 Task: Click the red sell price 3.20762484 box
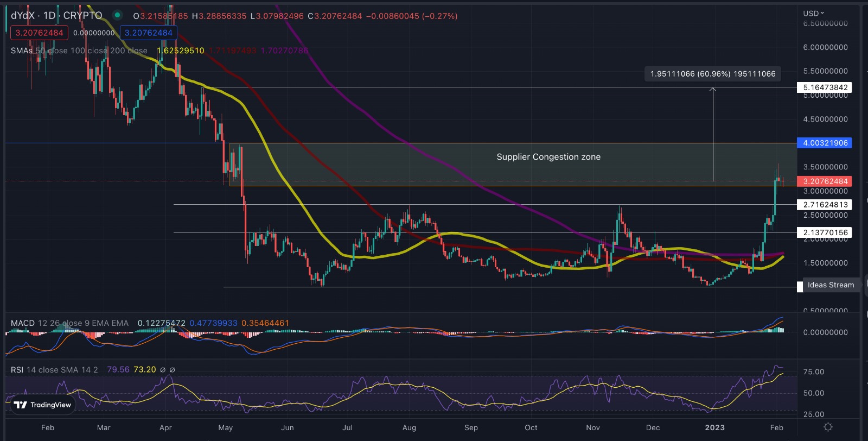(x=39, y=33)
